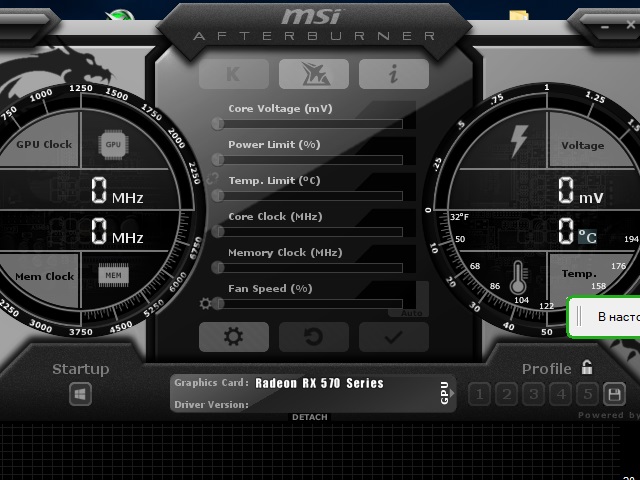Select profile slot 1

[x=480, y=394]
